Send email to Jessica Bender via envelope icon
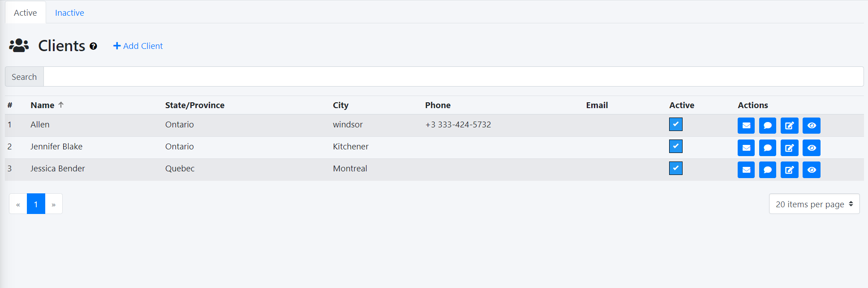This screenshot has width=868, height=288. click(x=746, y=170)
